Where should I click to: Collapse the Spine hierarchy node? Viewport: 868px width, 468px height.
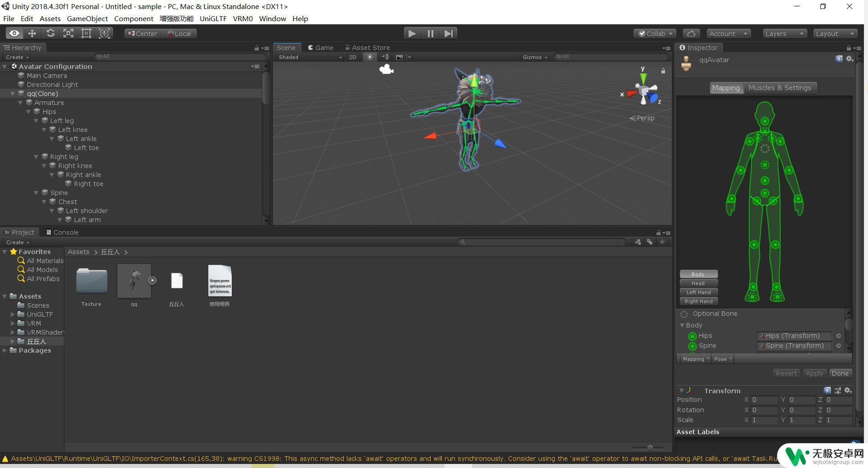[36, 193]
